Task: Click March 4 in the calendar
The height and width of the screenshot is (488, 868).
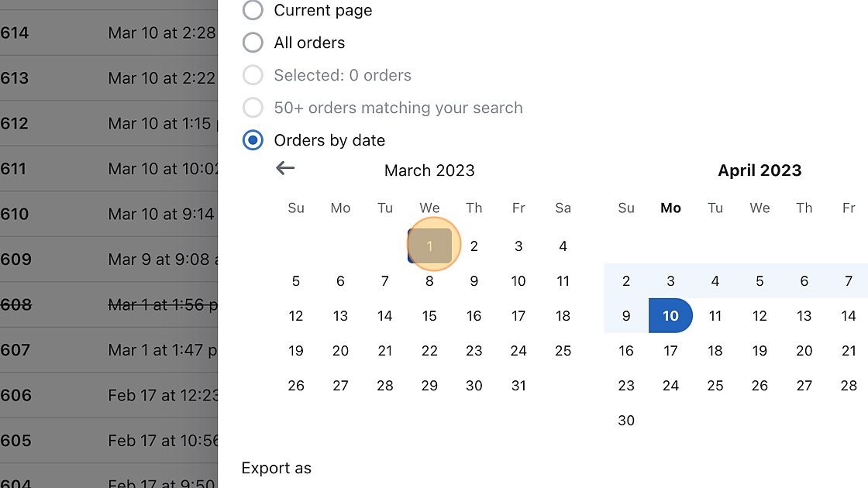Action: (x=563, y=246)
